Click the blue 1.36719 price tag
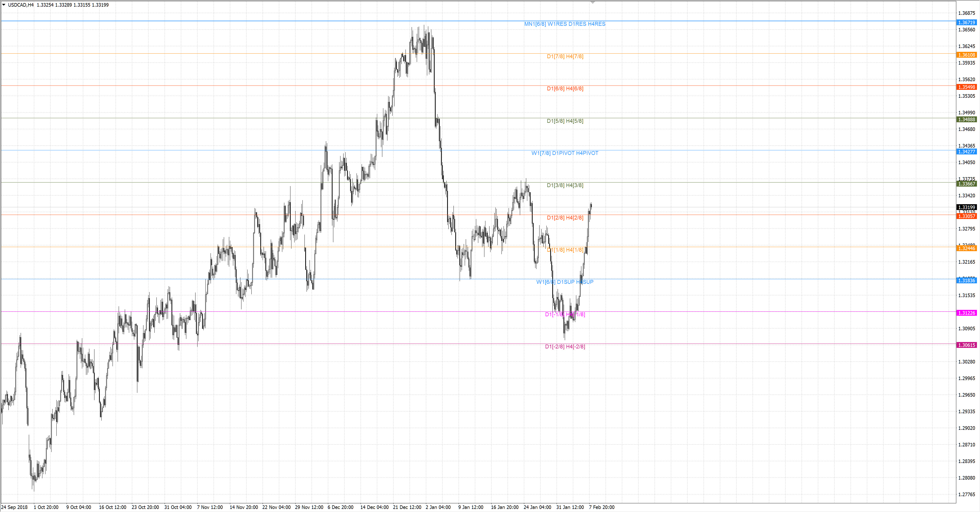The height and width of the screenshot is (512, 980). click(966, 22)
